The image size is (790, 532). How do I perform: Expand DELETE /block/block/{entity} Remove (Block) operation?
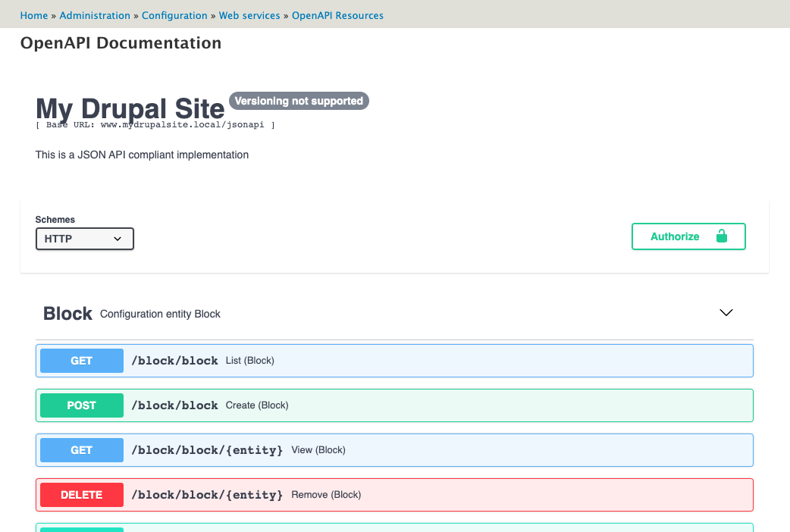click(394, 495)
